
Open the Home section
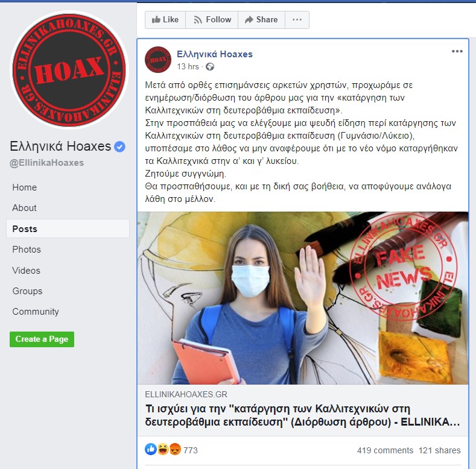(x=25, y=187)
